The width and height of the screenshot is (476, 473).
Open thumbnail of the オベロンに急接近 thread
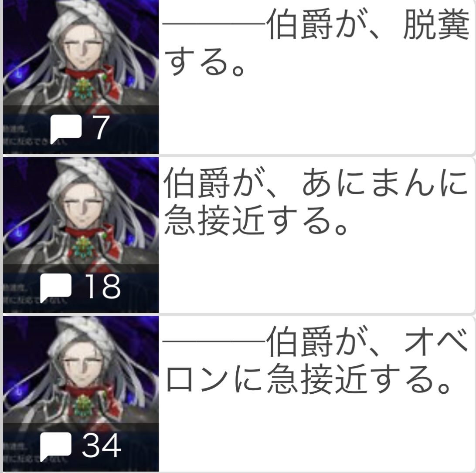[81, 394]
